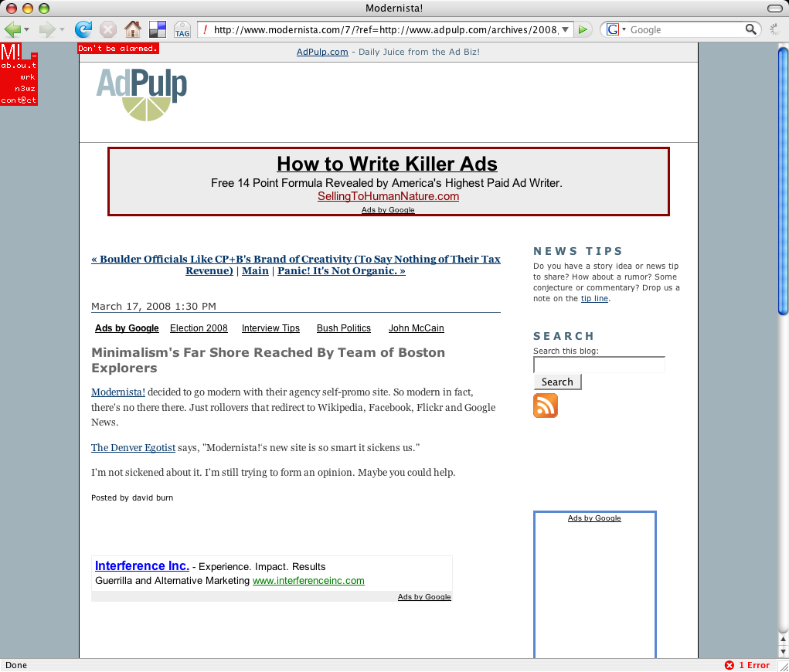Reload the page with the refresh icon
The height and width of the screenshot is (672, 789).
tap(83, 29)
